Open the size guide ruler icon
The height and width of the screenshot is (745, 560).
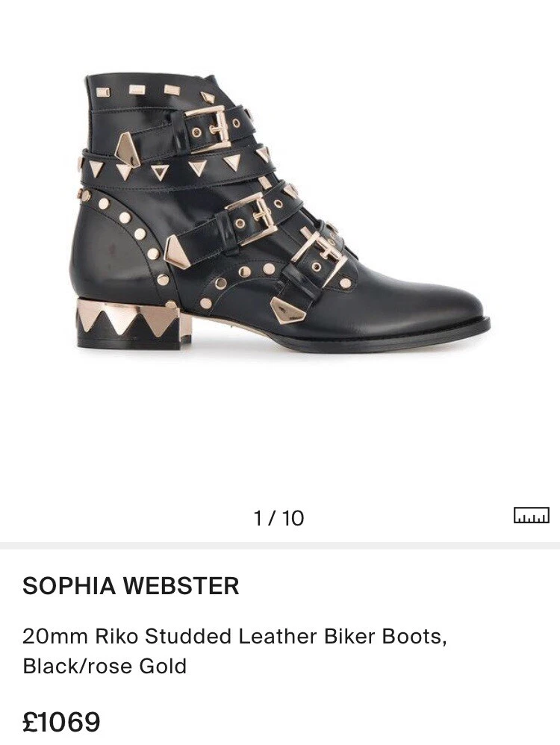point(531,516)
